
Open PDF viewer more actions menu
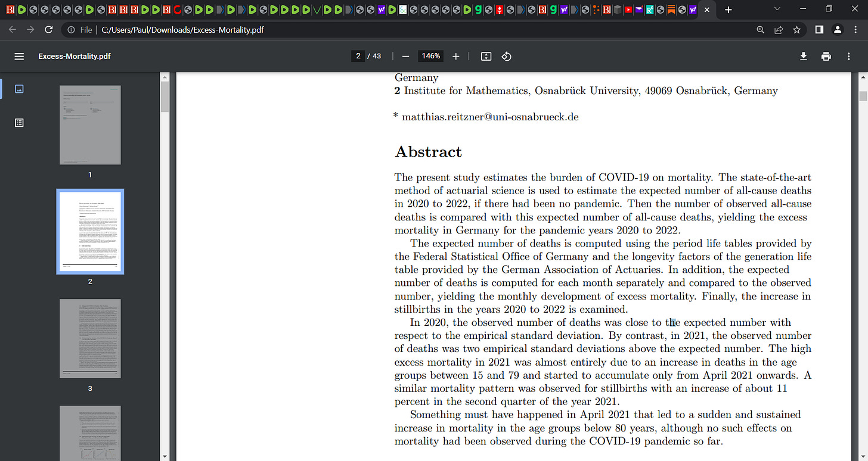point(848,56)
